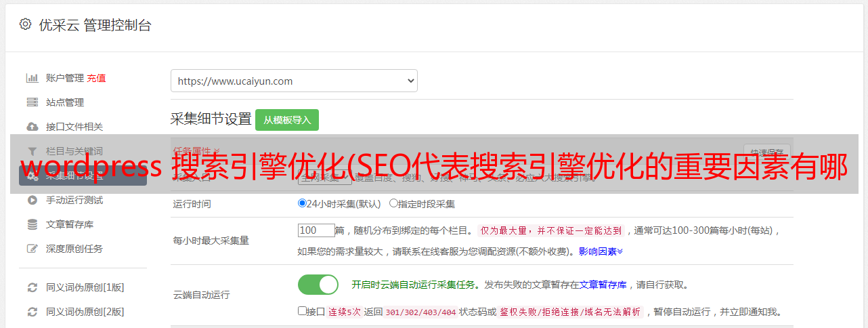The width and height of the screenshot is (868, 328).
Task: Select the 24小时采集(默认) radio button
Action: (302, 203)
